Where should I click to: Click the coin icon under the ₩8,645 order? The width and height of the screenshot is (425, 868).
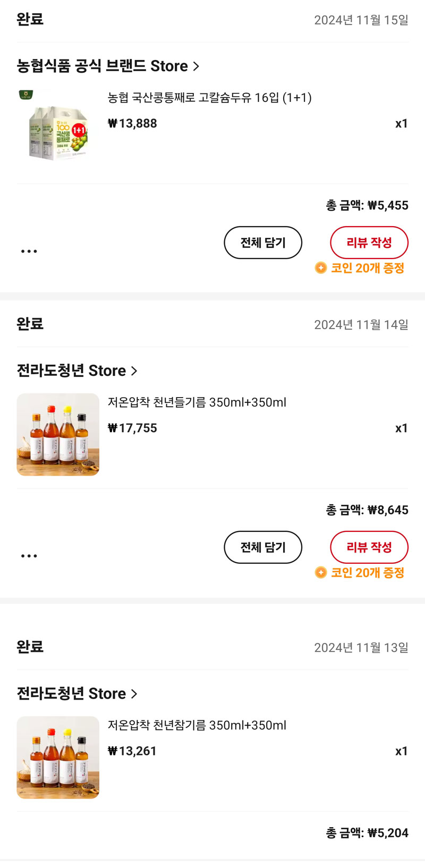pyautogui.click(x=320, y=573)
